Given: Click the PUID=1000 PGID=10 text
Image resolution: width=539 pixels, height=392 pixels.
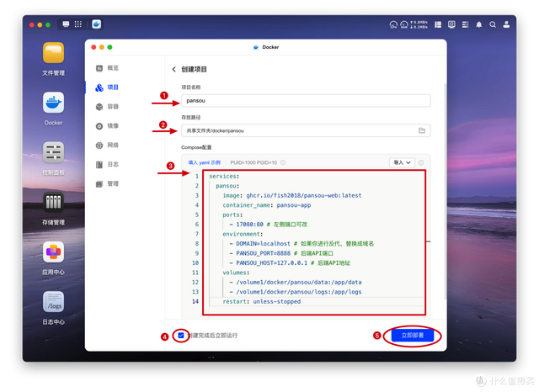Looking at the screenshot, I should pos(253,162).
